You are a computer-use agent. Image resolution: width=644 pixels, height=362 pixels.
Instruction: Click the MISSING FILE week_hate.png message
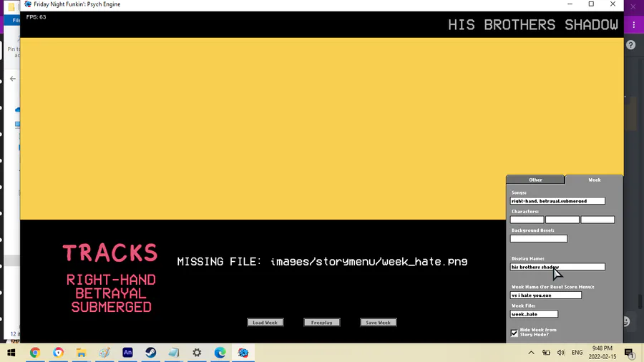click(x=323, y=261)
